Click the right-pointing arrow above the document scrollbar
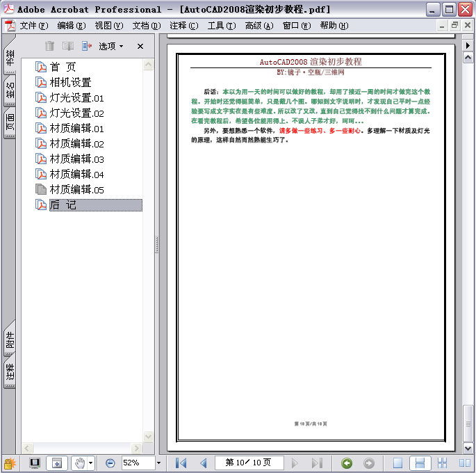This screenshot has height=473, width=476. tap(468, 45)
